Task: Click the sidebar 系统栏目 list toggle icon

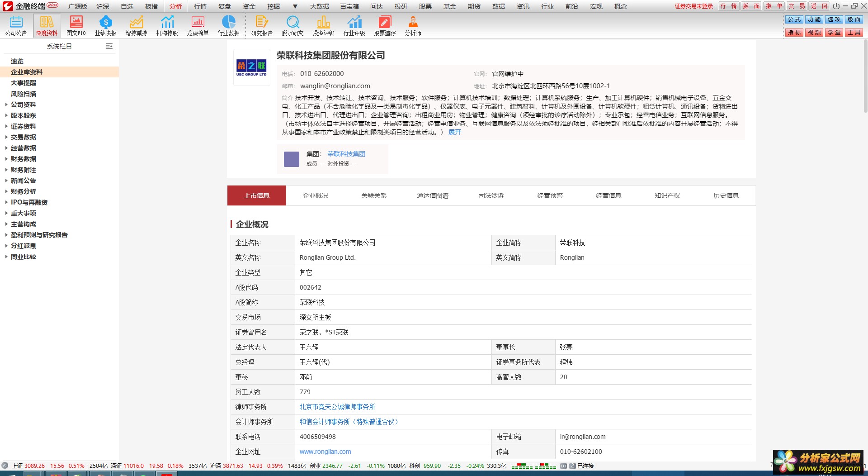Action: point(109,46)
